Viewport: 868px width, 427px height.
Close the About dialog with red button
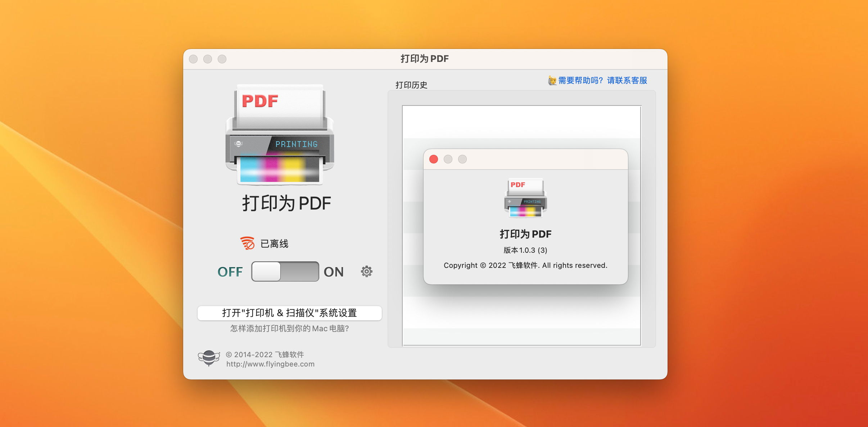[434, 159]
